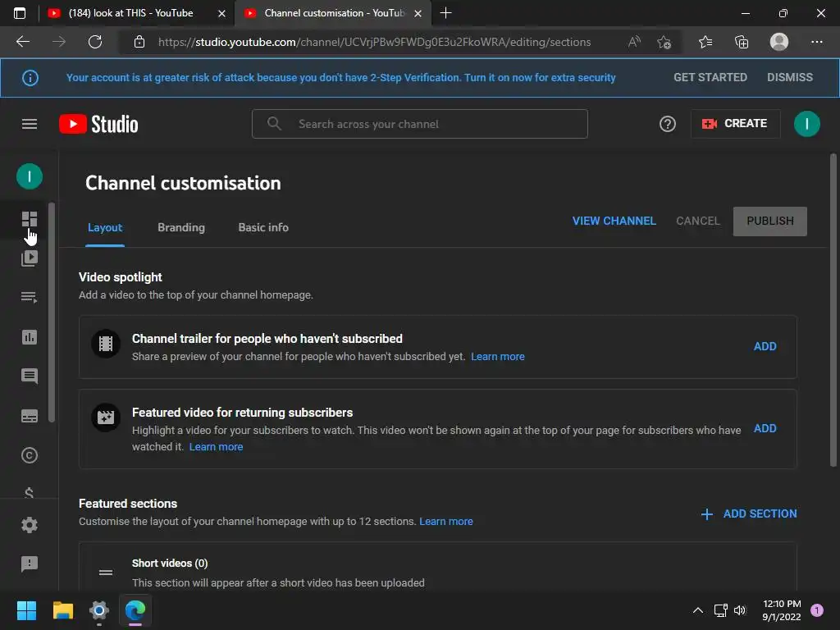The image size is (840, 630).
Task: Open the notification badge in the tray
Action: (817, 610)
